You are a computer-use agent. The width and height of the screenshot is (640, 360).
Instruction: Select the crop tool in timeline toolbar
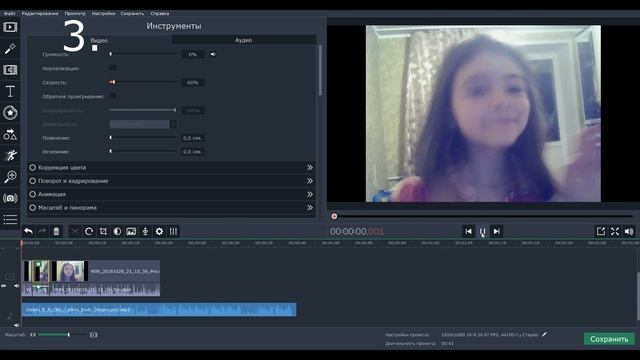point(103,231)
